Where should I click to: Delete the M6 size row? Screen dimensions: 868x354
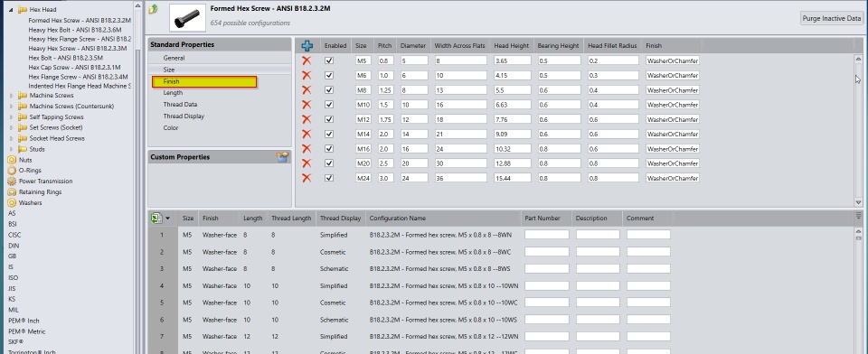point(307,75)
